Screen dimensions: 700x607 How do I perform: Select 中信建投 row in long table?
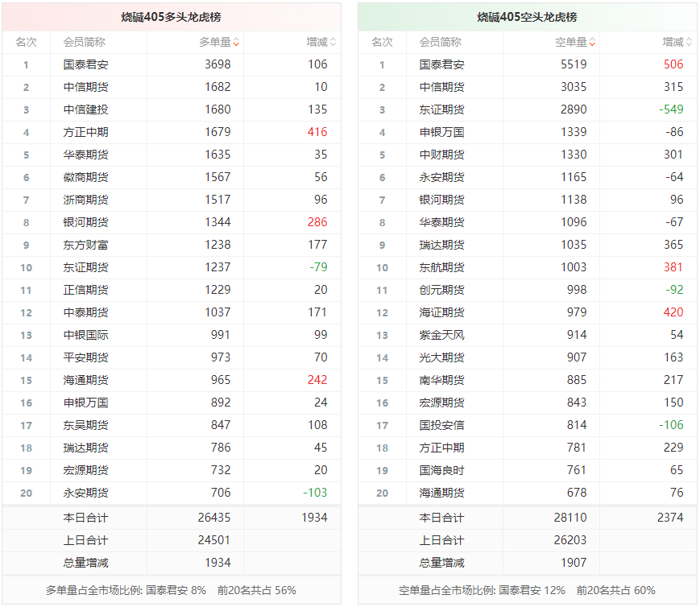coord(85,109)
